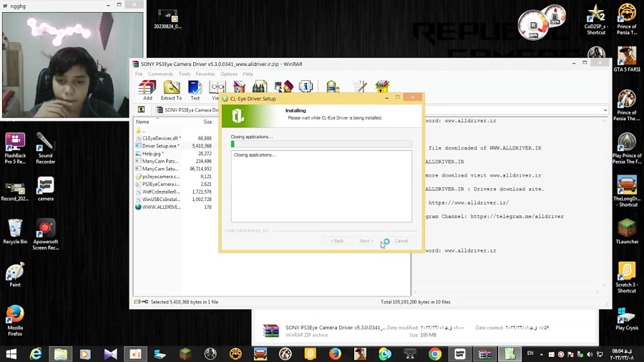Click the Scratch 3 shortcut icon
The height and width of the screenshot is (362, 644).
(x=627, y=277)
